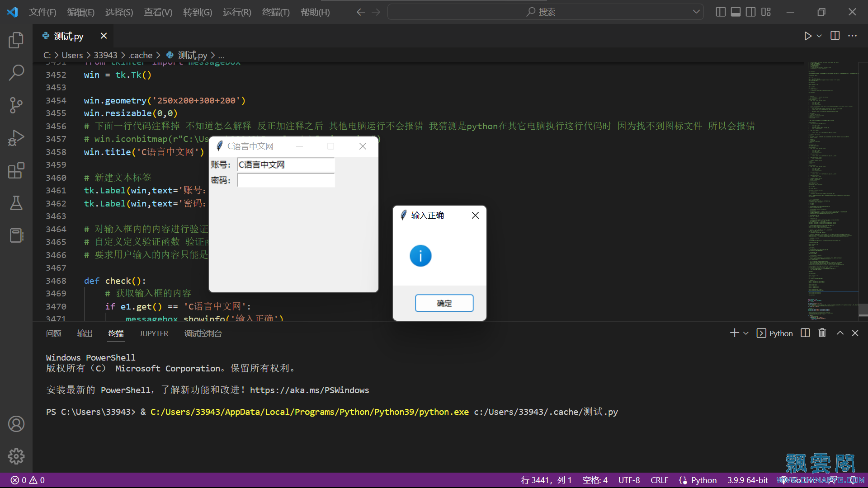Open the 编辑(E) menu
The width and height of the screenshot is (868, 488).
pyautogui.click(x=81, y=12)
